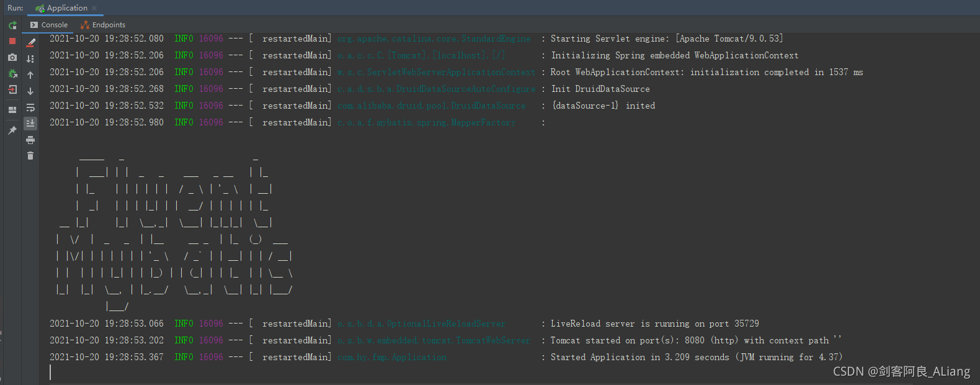
Task: Click logger 'w.s.c.ServletWebServerApplicationContext'
Action: click(x=436, y=72)
